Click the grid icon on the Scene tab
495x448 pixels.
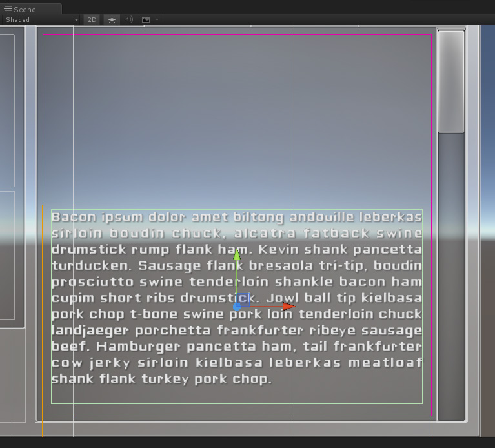point(8,9)
